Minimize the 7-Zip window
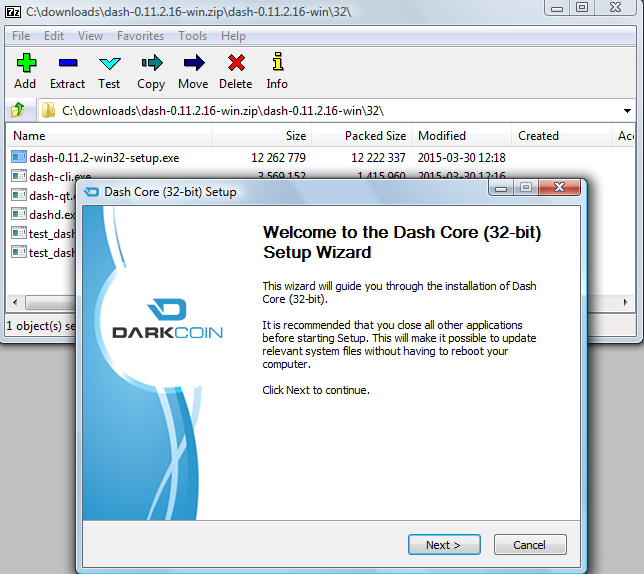This screenshot has height=574, width=644. coord(557,8)
